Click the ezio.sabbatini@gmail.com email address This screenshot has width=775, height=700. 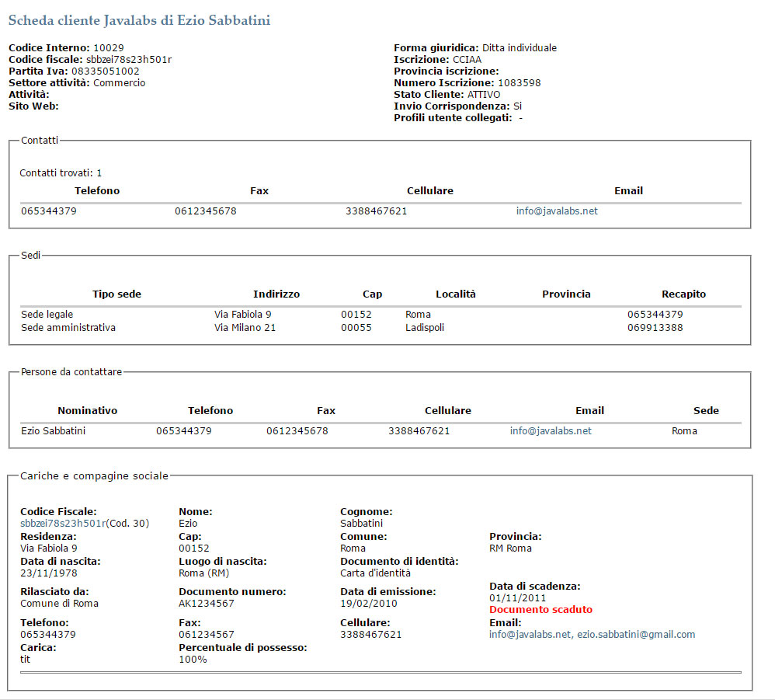636,635
